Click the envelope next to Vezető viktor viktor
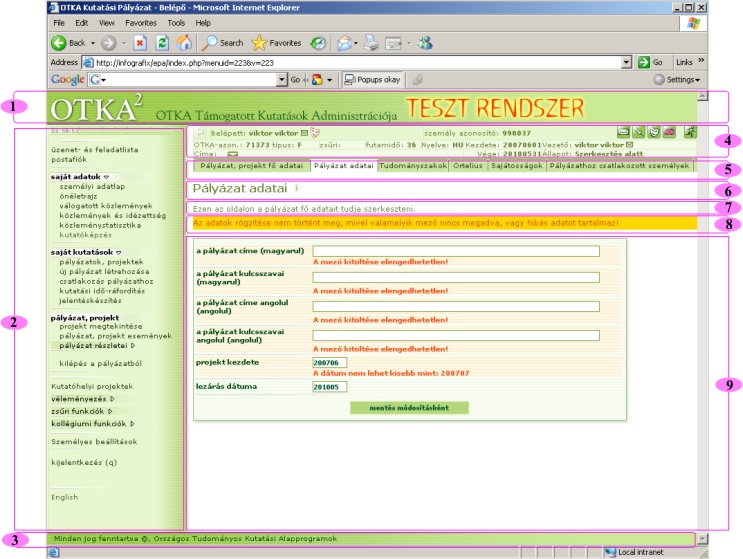Screen dimensions: 743x559 coord(629,144)
